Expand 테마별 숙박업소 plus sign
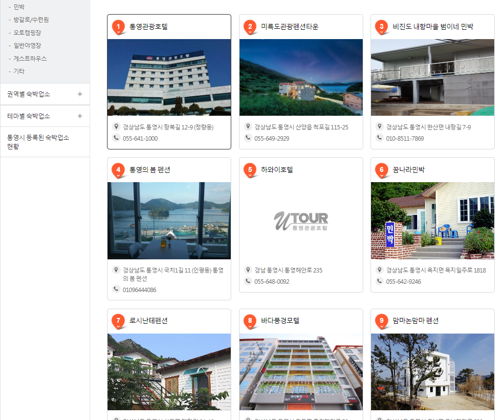The height and width of the screenshot is (420, 504). pos(80,116)
